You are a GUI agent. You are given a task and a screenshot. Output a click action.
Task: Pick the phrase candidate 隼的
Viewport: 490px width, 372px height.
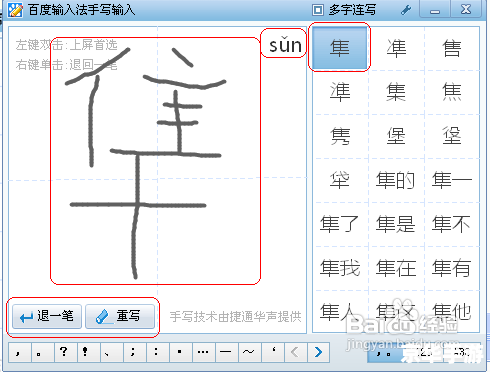point(395,180)
